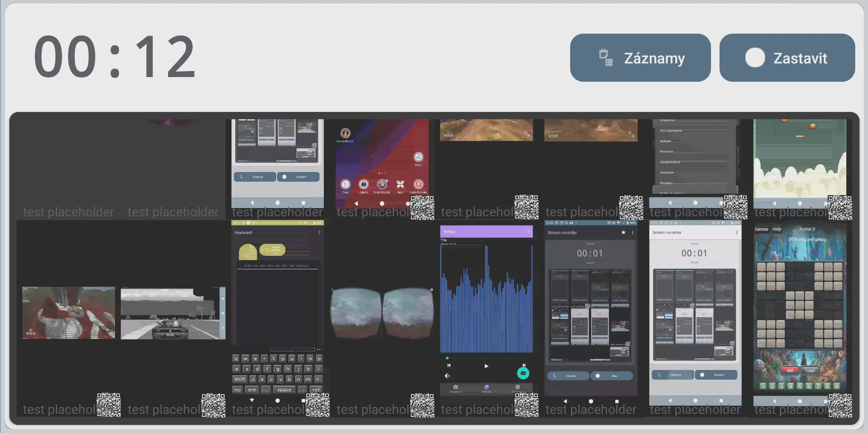Click 'test placeholder' label under light Screen recorder thumbnail

(695, 410)
